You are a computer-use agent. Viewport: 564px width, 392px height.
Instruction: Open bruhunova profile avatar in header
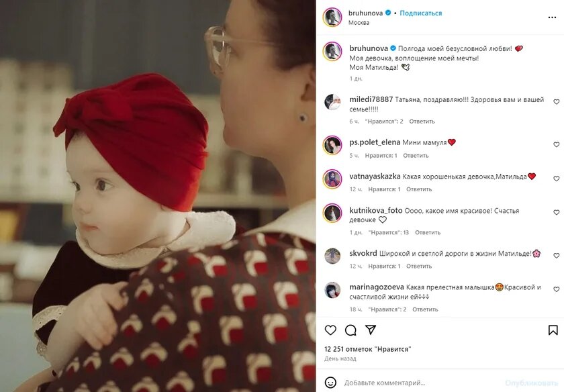click(x=332, y=17)
